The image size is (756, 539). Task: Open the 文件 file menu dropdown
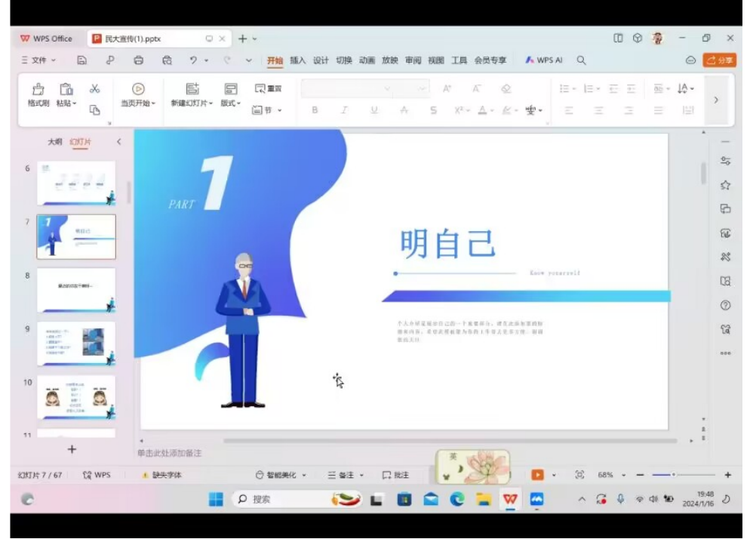tap(38, 60)
